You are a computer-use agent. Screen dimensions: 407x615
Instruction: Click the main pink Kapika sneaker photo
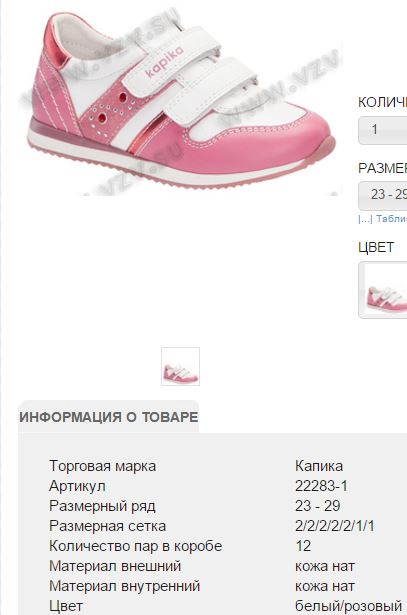tap(179, 102)
